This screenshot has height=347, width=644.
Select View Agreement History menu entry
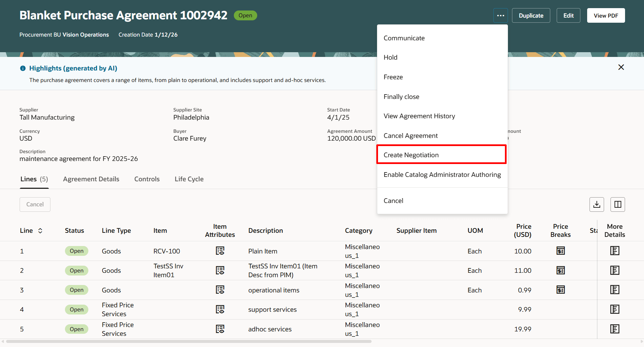(419, 116)
